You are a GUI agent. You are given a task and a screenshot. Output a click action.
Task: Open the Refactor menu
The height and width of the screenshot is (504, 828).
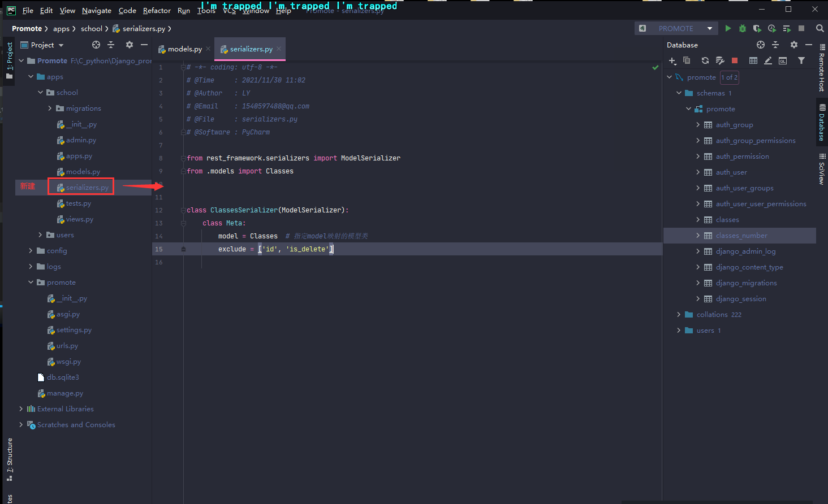tap(157, 10)
